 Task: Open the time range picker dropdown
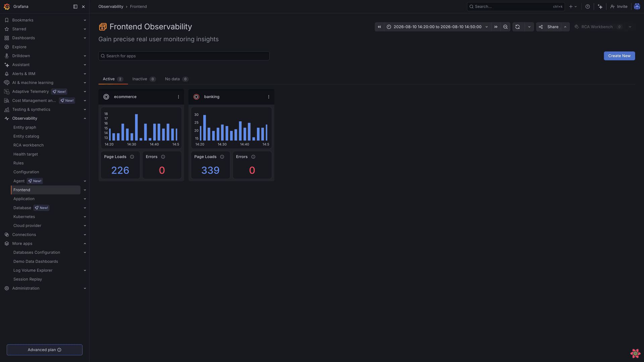point(437,27)
